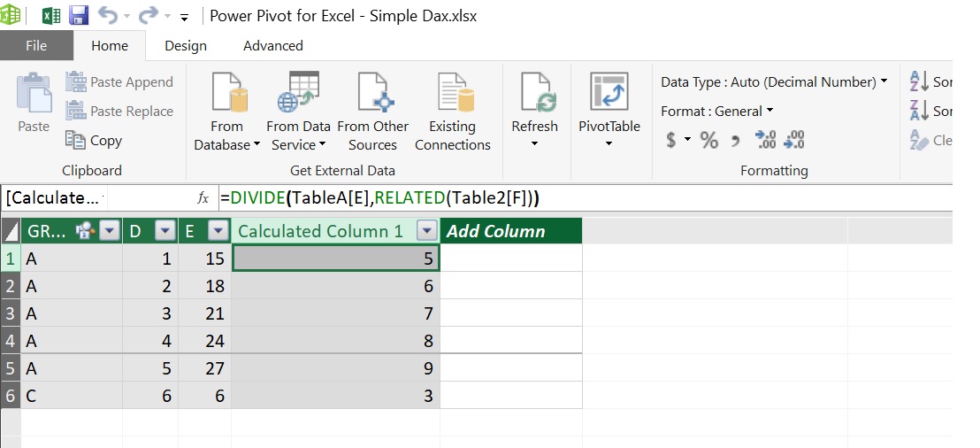The height and width of the screenshot is (448, 980).
Task: Switch to the Design tab
Action: [x=186, y=46]
